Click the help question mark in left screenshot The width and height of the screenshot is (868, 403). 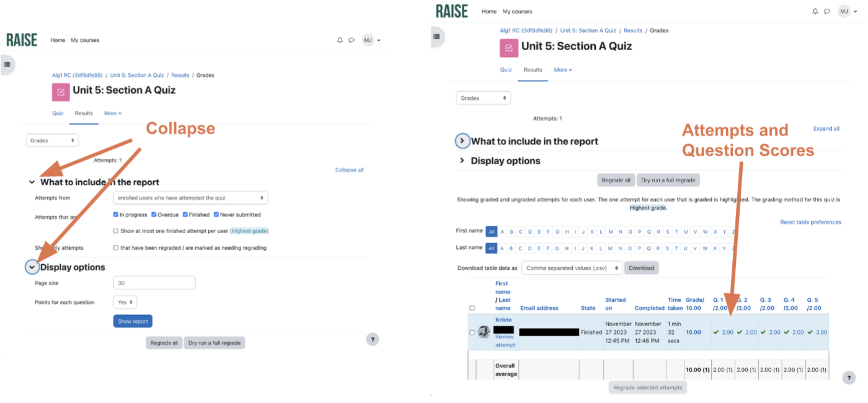click(x=372, y=339)
